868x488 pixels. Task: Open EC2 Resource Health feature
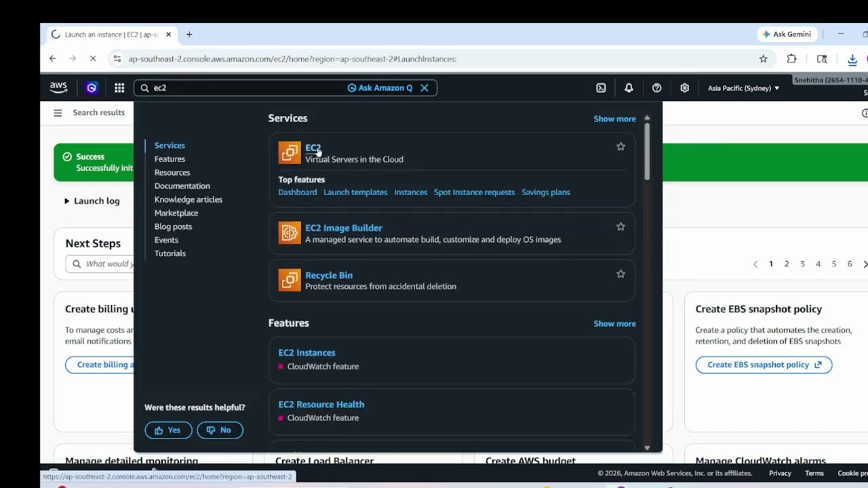[x=321, y=404]
